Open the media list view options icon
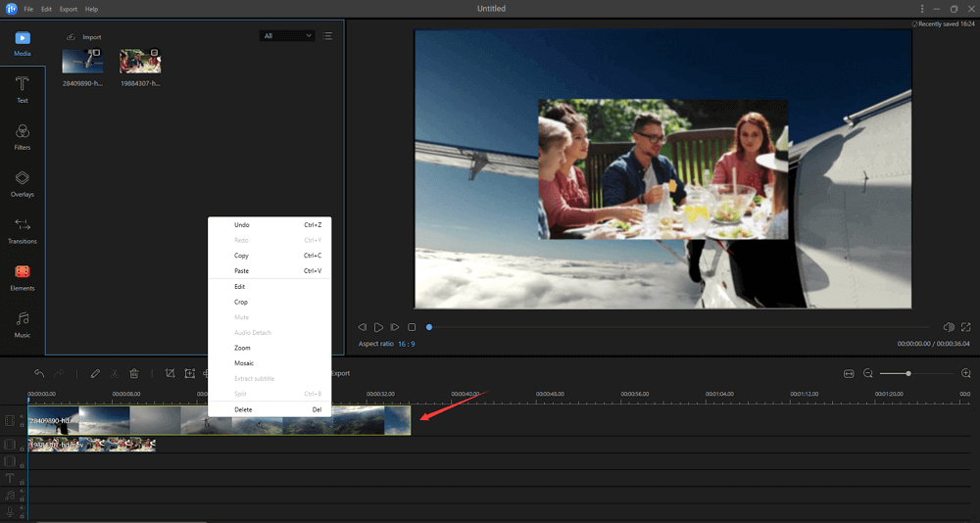 tap(327, 36)
